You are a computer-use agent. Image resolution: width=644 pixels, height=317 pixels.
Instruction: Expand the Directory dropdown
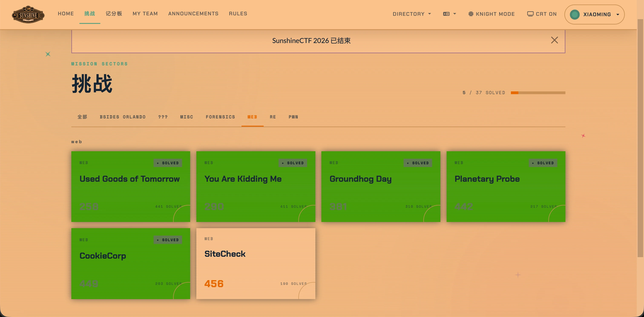tap(412, 14)
